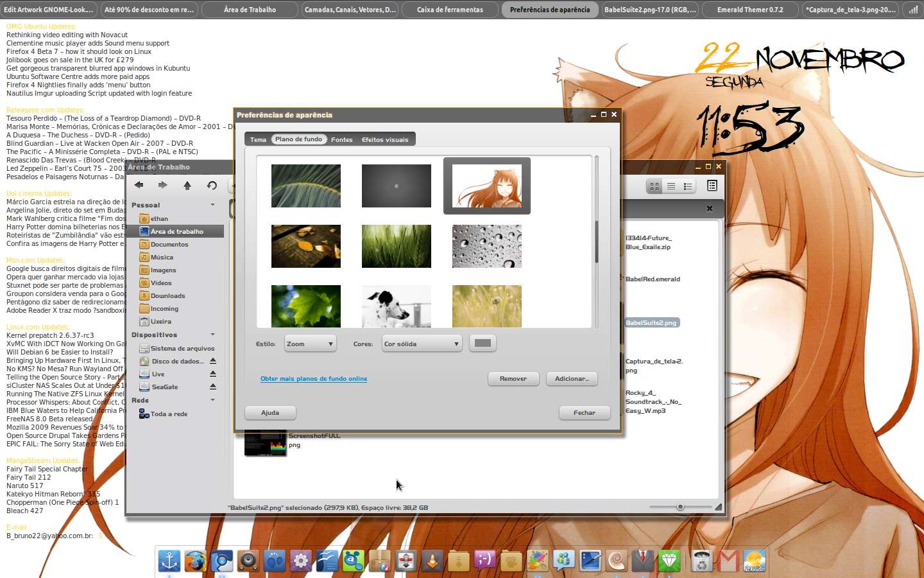Eject the Disco de dados device

click(213, 361)
